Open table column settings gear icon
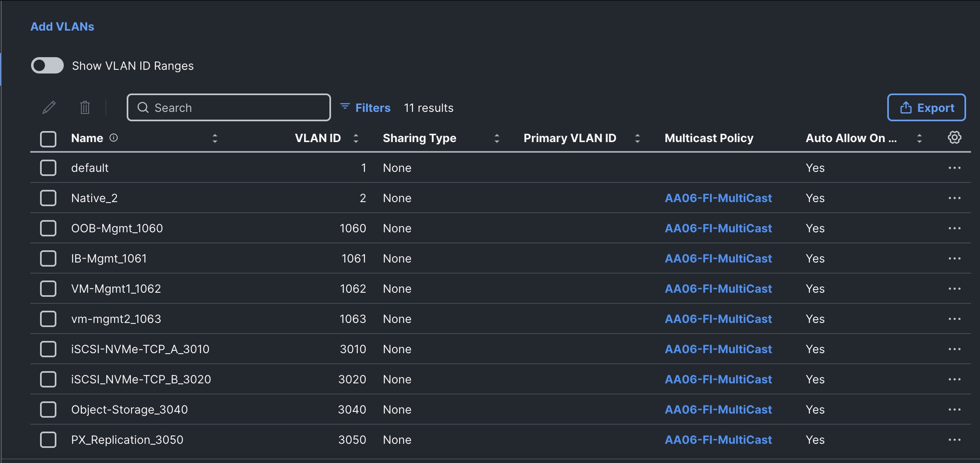The width and height of the screenshot is (980, 463). pos(954,138)
